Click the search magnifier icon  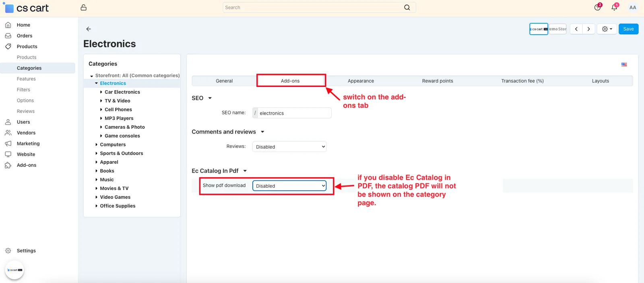point(407,7)
